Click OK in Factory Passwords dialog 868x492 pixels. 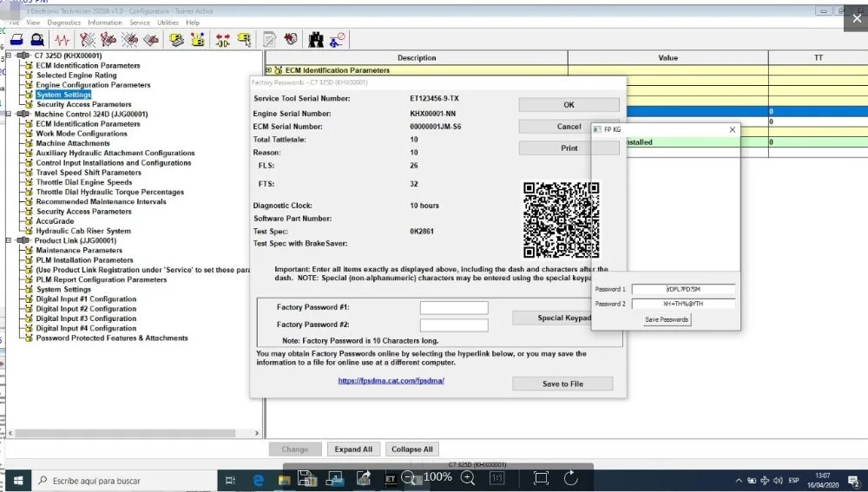tap(569, 105)
